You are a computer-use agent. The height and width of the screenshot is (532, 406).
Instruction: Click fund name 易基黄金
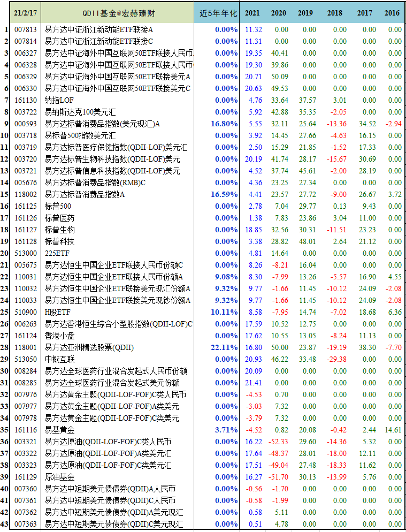coord(59,430)
